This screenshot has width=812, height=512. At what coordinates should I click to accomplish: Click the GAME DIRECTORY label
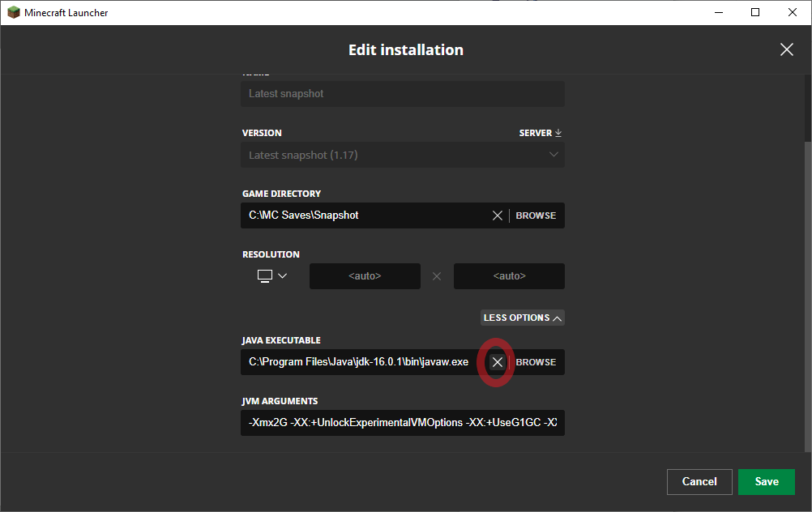click(282, 194)
